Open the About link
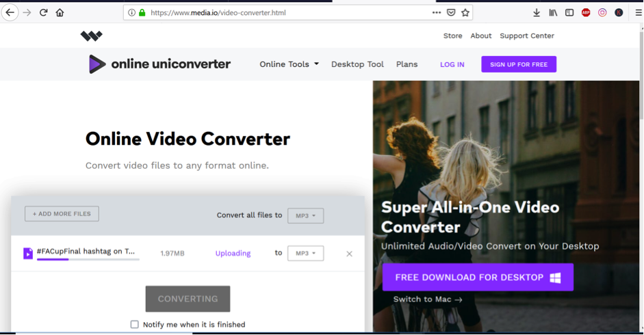 point(481,36)
